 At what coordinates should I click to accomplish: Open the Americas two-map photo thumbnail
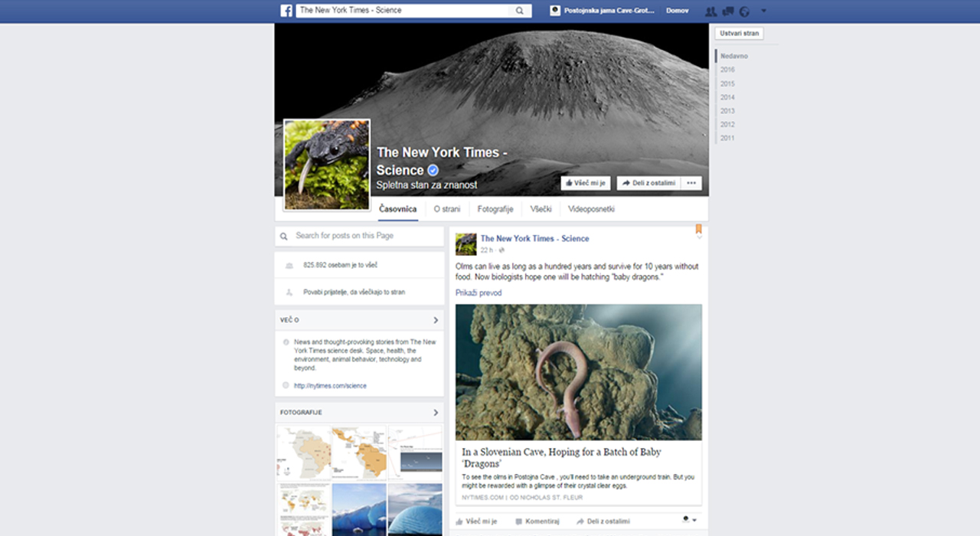(359, 453)
